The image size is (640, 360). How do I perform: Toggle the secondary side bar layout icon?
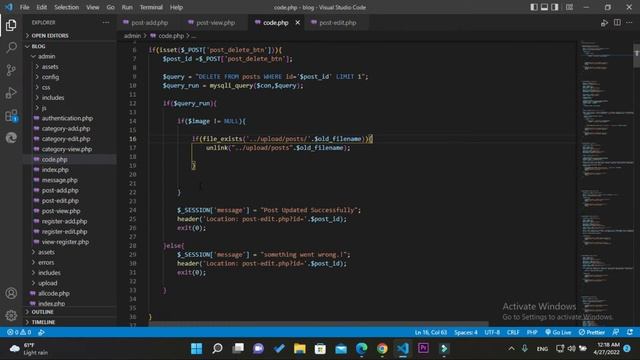(555, 7)
